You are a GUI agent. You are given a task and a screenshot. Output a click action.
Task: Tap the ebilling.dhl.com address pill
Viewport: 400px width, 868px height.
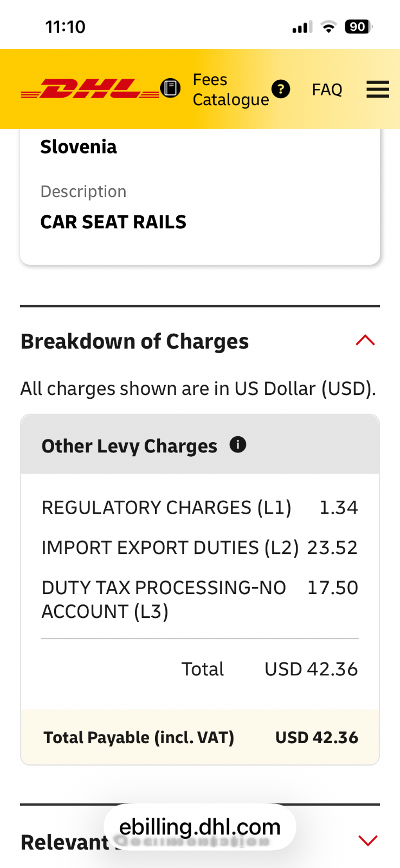pyautogui.click(x=199, y=827)
